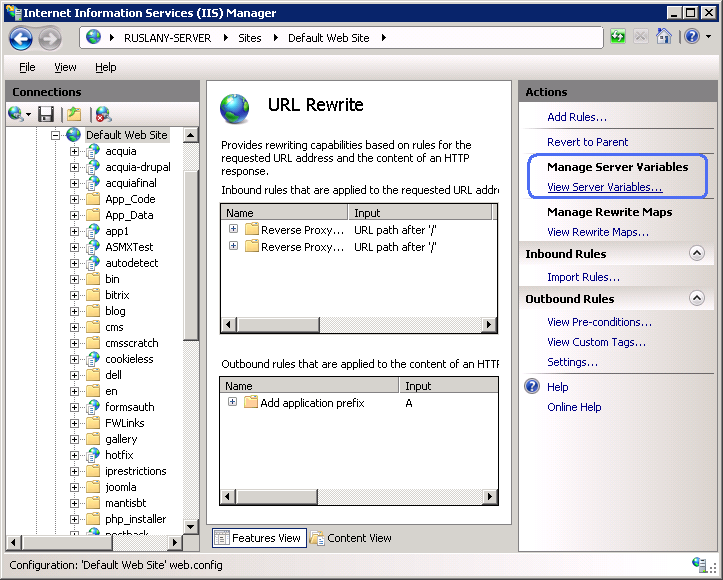Open the View menu
Viewport: 723px width, 580px height.
coord(65,67)
